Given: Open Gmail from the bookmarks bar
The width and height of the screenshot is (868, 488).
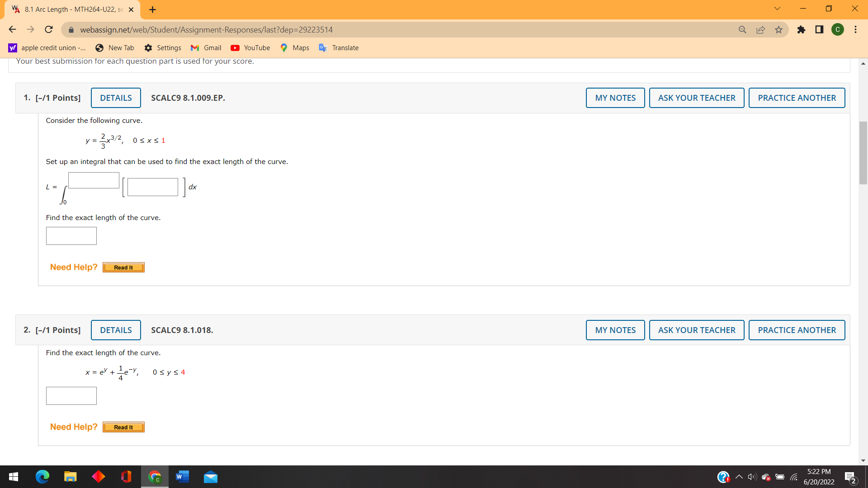Looking at the screenshot, I should (x=206, y=47).
